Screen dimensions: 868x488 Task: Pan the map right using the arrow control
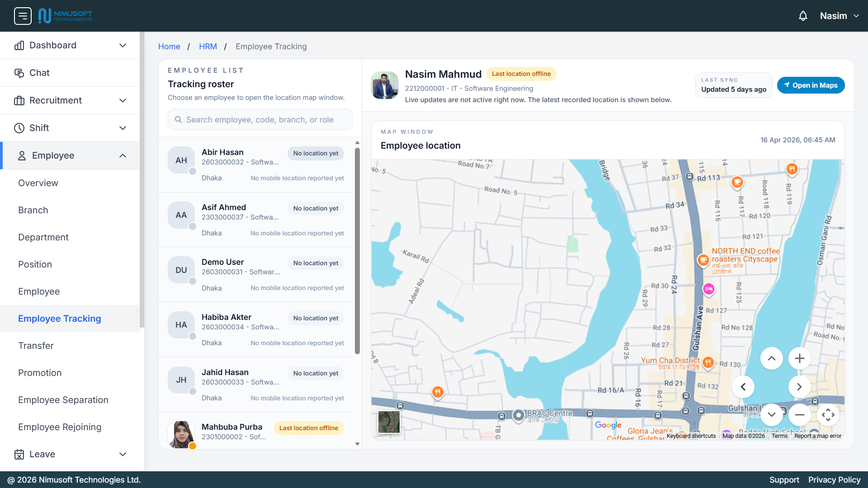point(799,387)
